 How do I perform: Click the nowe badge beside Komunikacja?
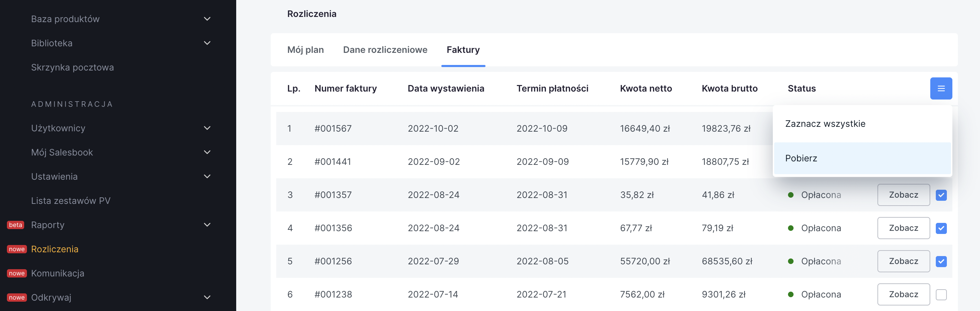[17, 273]
